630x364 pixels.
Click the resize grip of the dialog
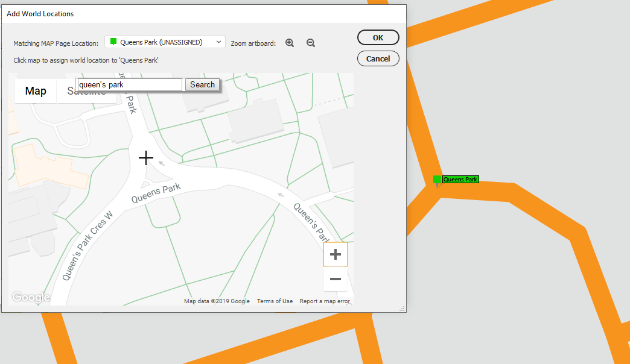point(402,309)
